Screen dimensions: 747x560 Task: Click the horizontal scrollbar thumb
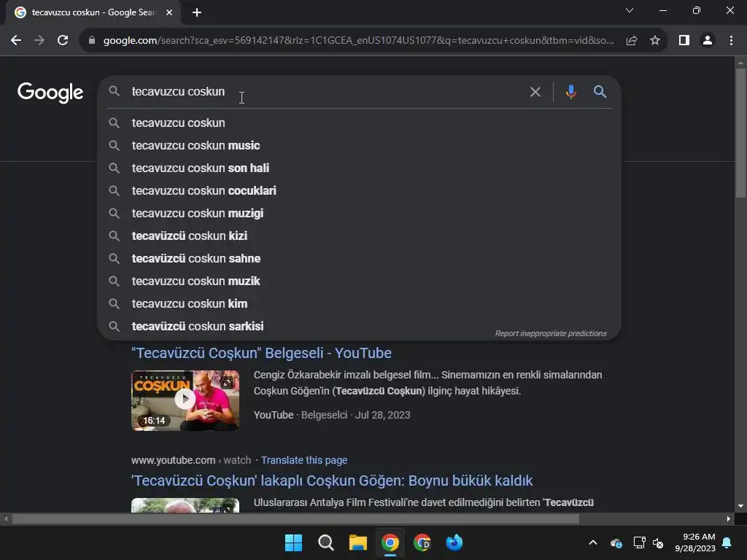point(295,518)
